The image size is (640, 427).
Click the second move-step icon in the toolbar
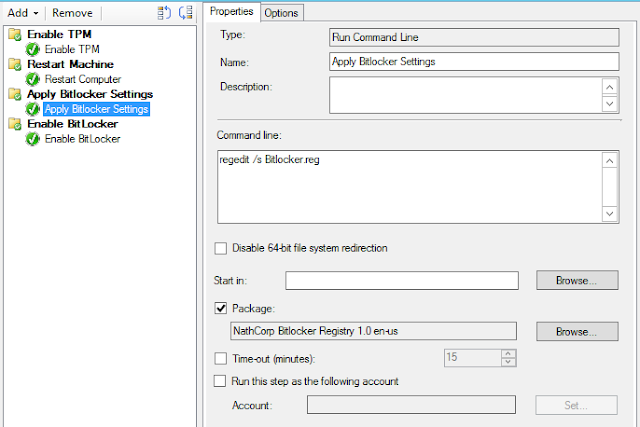185,12
